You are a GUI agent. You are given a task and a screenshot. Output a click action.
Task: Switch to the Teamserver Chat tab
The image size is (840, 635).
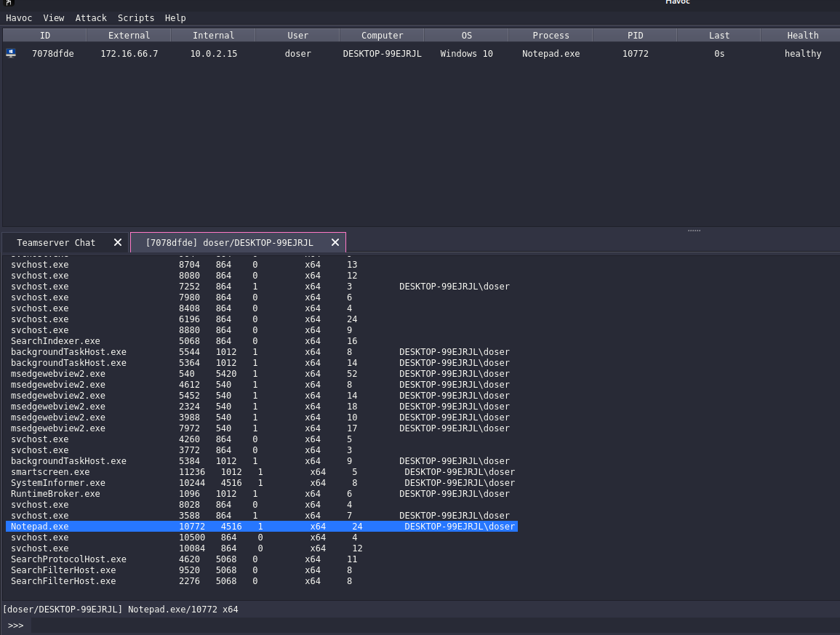point(56,243)
